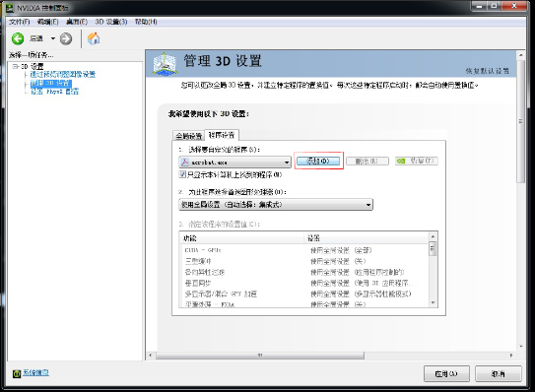Image resolution: width=535 pixels, height=392 pixels.
Task: Click the NVIDIA logo in title bar
Action: 10,8
